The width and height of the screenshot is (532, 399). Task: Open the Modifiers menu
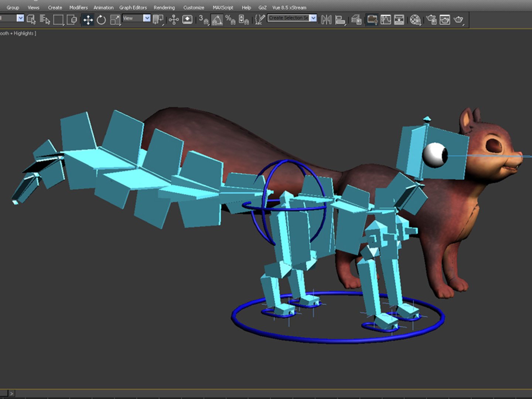click(x=78, y=7)
